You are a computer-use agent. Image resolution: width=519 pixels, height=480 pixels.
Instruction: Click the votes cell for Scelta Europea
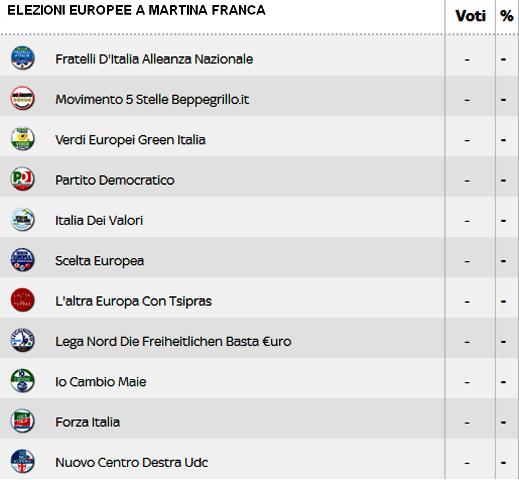(467, 261)
